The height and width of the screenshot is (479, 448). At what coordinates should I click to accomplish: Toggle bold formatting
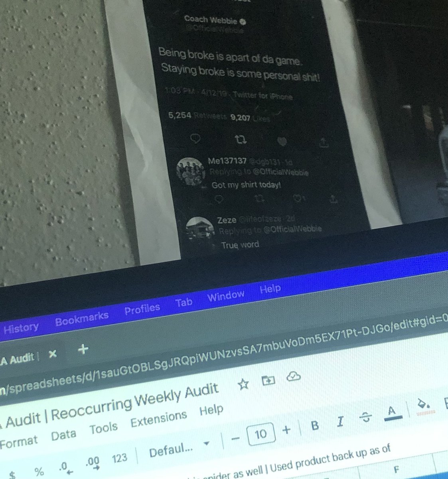[315, 425]
